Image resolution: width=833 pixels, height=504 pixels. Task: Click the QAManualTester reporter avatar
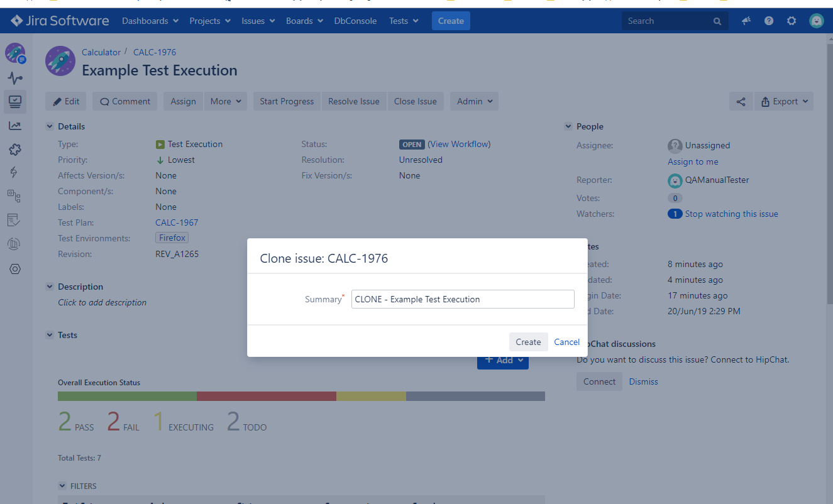pos(675,180)
